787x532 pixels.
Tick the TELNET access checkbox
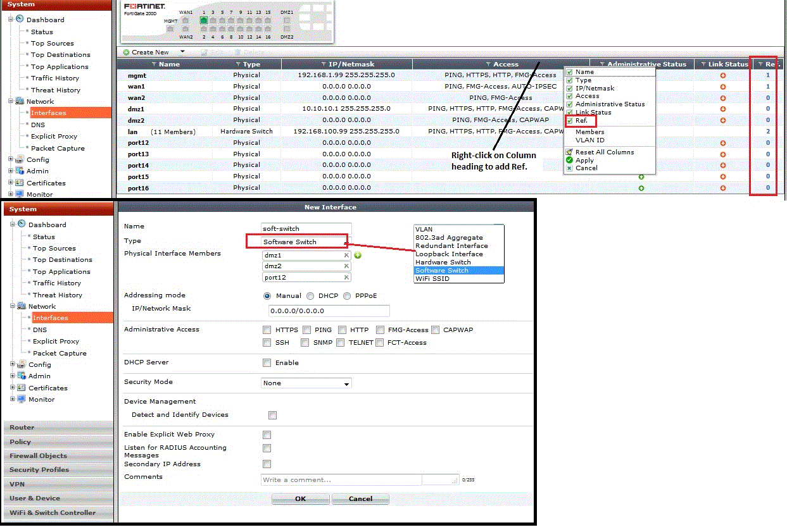[341, 342]
